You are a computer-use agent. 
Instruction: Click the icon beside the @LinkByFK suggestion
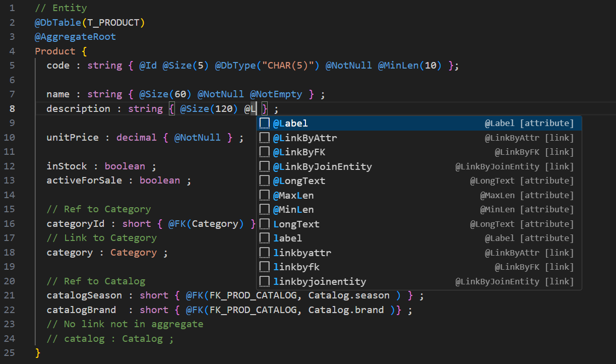click(x=264, y=152)
